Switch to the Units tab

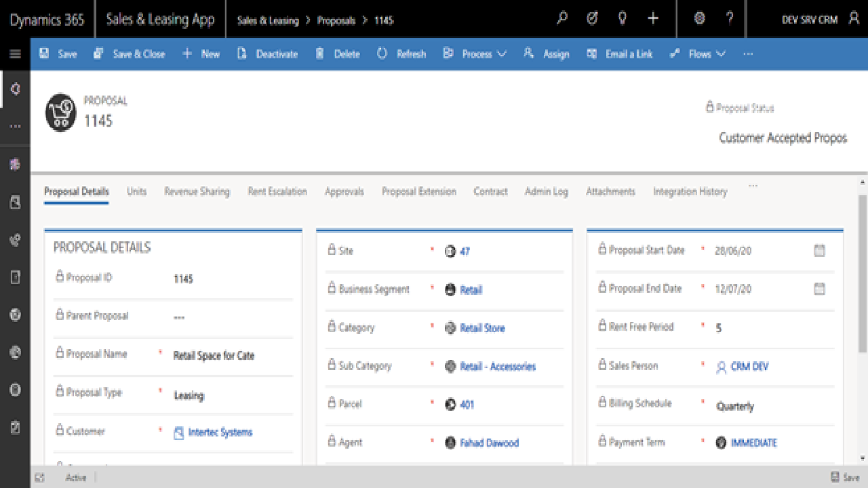click(136, 192)
